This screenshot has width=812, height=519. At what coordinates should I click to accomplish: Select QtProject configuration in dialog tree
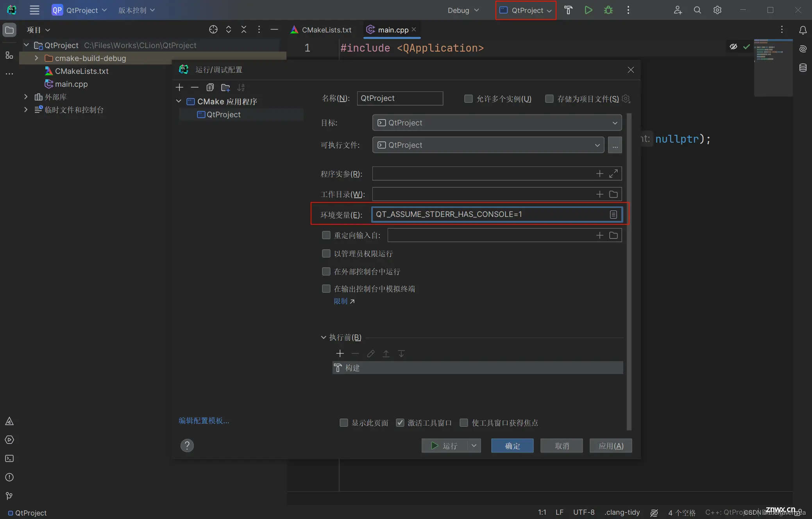click(x=241, y=114)
